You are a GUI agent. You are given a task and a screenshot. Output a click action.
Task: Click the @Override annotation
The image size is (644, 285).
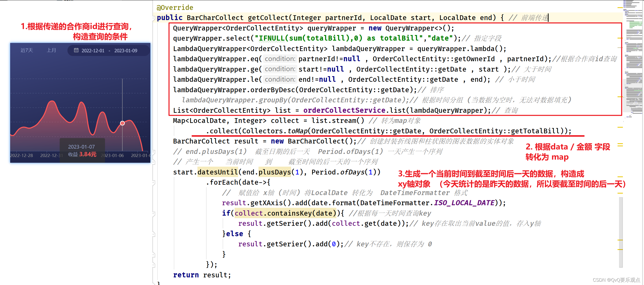175,8
